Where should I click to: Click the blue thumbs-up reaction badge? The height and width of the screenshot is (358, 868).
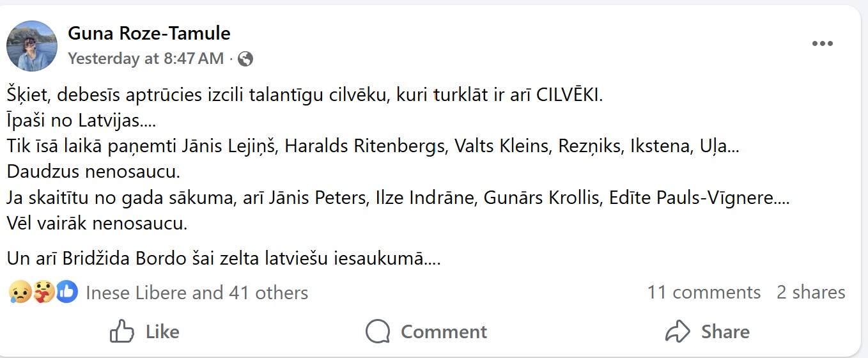tap(66, 293)
